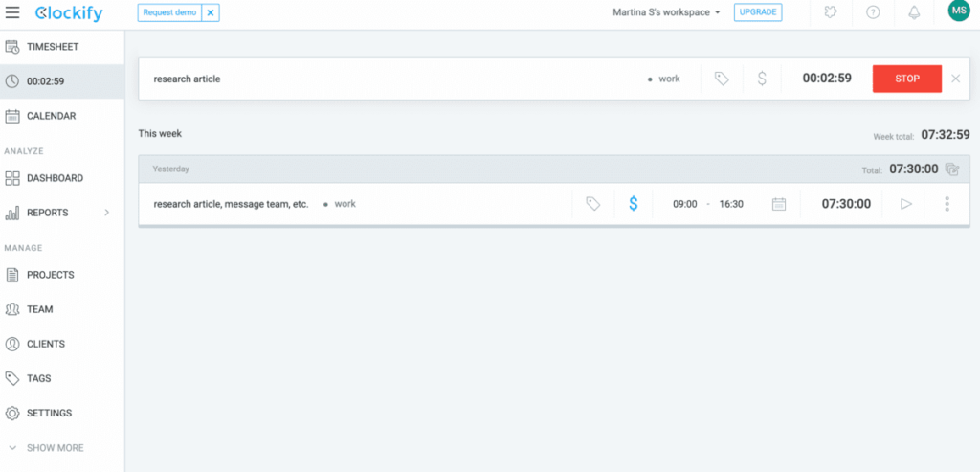Open three-dot options menu on yesterday's entry

point(947,204)
